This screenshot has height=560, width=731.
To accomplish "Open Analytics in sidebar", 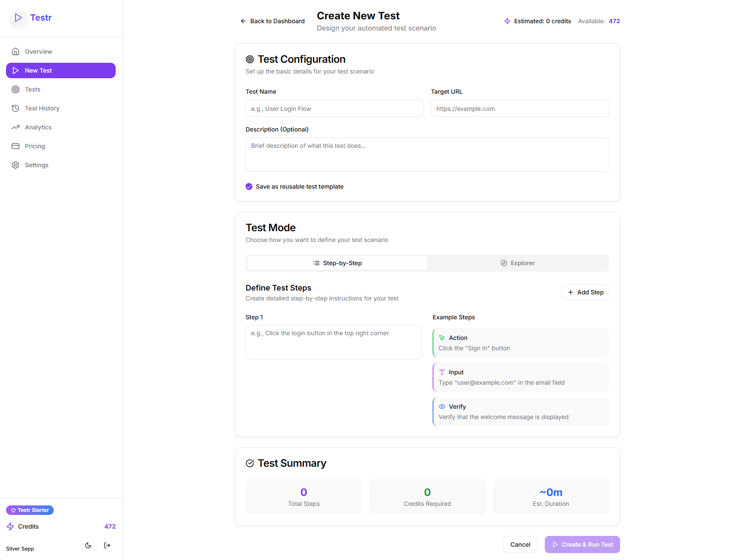I will tap(61, 127).
